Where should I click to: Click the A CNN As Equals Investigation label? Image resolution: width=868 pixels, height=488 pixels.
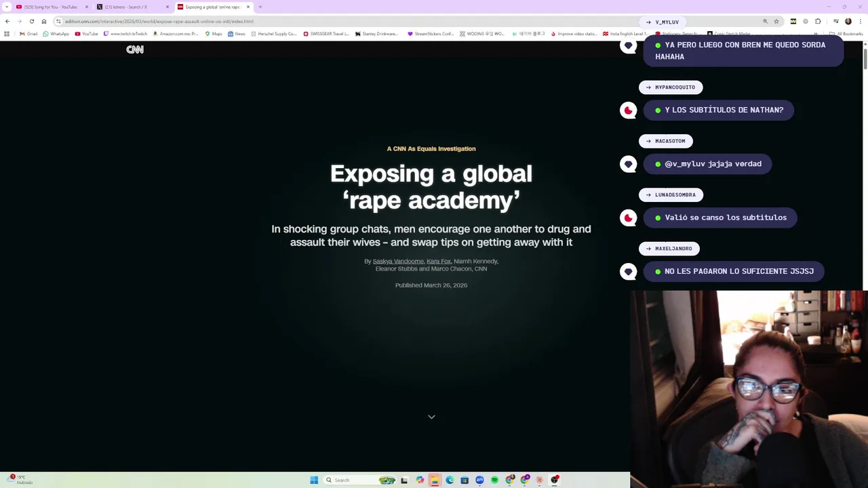[x=431, y=148]
